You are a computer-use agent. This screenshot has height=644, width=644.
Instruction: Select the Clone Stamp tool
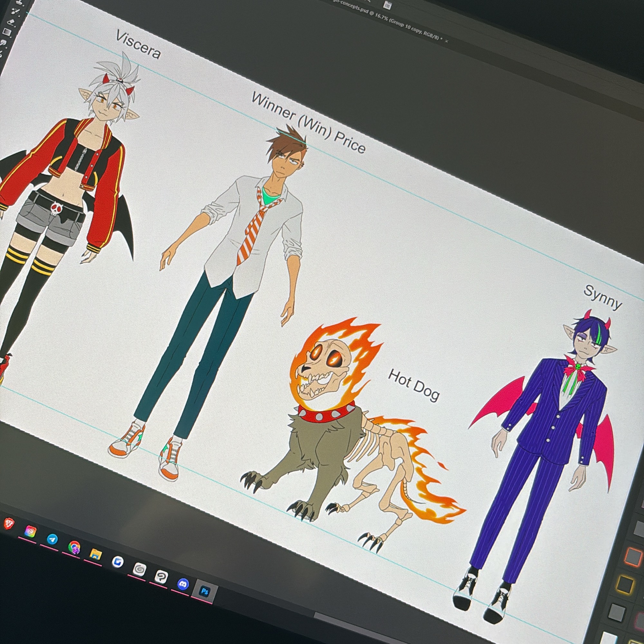(19, 2)
